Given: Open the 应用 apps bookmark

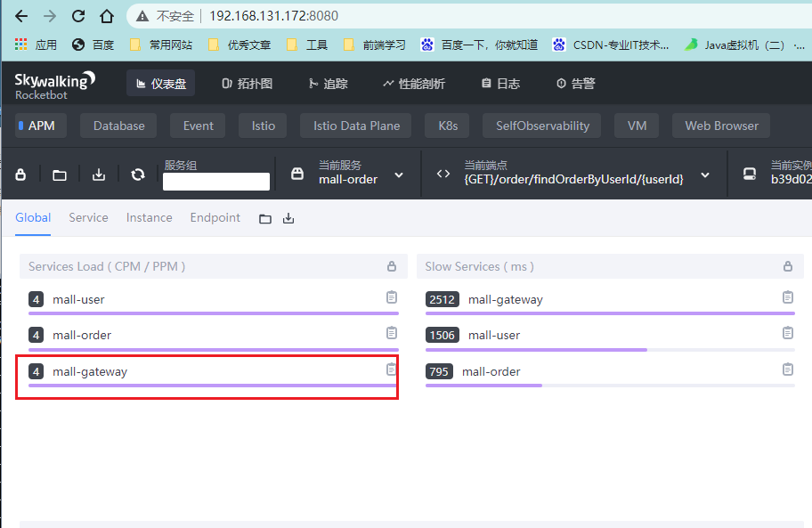Looking at the screenshot, I should 36,45.
